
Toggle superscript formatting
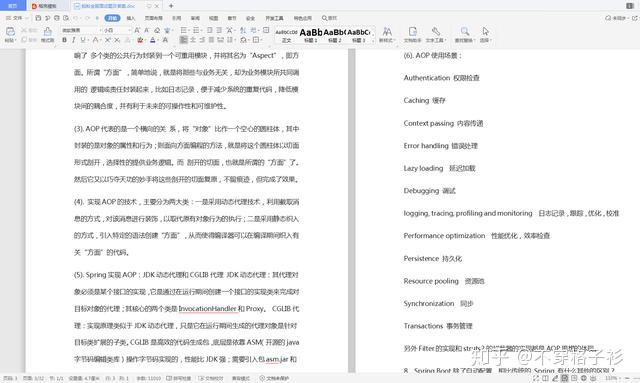(108, 40)
